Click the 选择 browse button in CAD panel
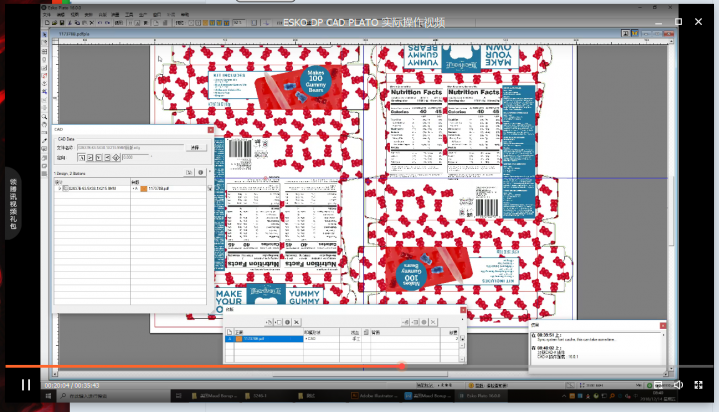Image resolution: width=719 pixels, height=412 pixels. pyautogui.click(x=195, y=147)
